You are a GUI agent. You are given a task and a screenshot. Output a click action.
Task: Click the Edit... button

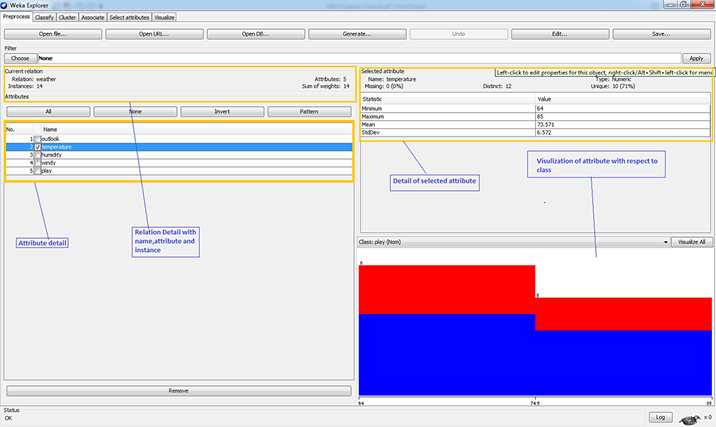560,34
